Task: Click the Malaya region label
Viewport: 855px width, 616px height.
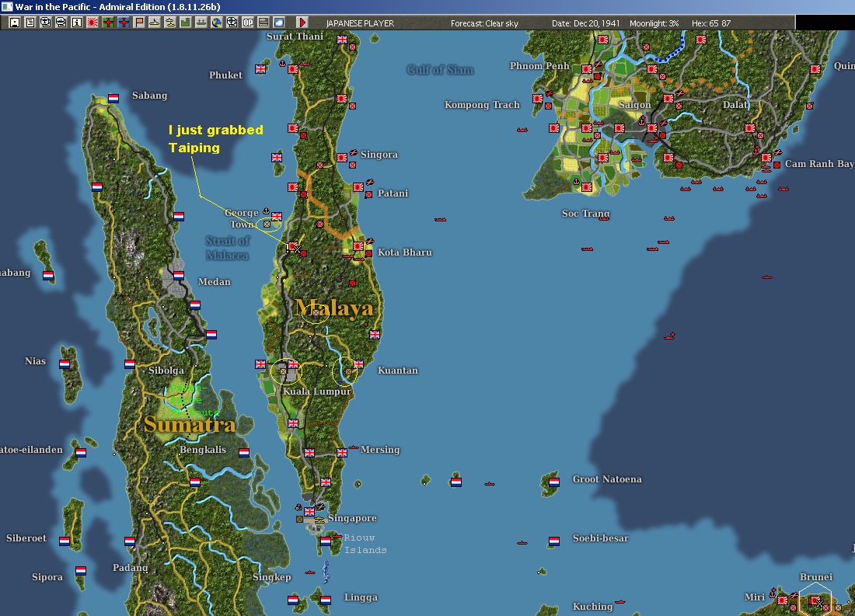Action: point(333,308)
